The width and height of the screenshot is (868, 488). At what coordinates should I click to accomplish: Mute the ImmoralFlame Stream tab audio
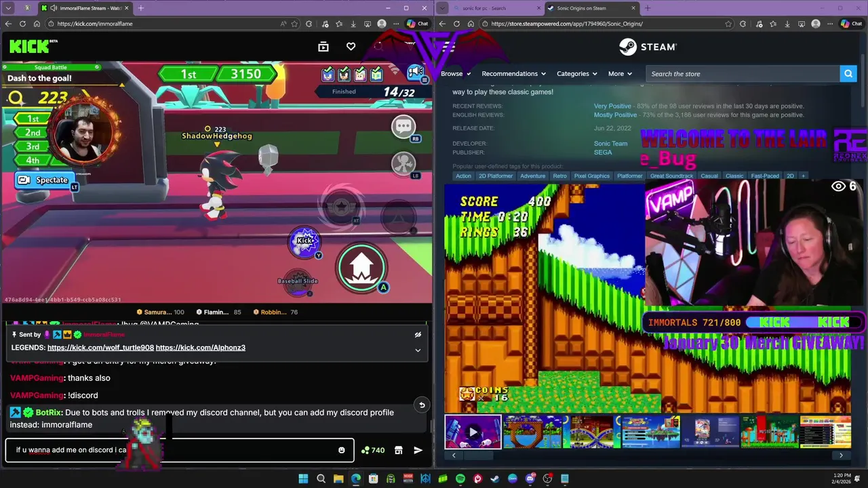coord(54,8)
